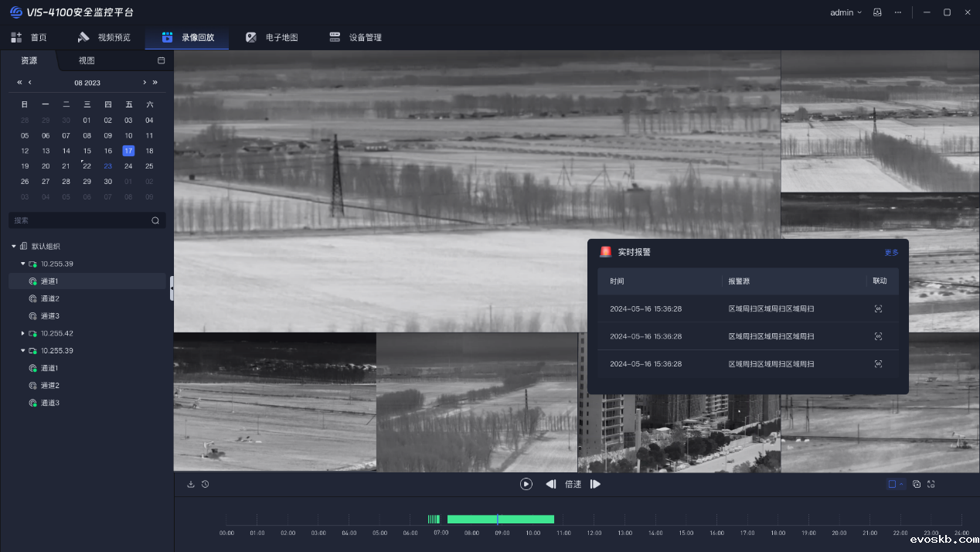The height and width of the screenshot is (552, 980).
Task: Collapse the 默认组织 tree group
Action: coord(14,246)
